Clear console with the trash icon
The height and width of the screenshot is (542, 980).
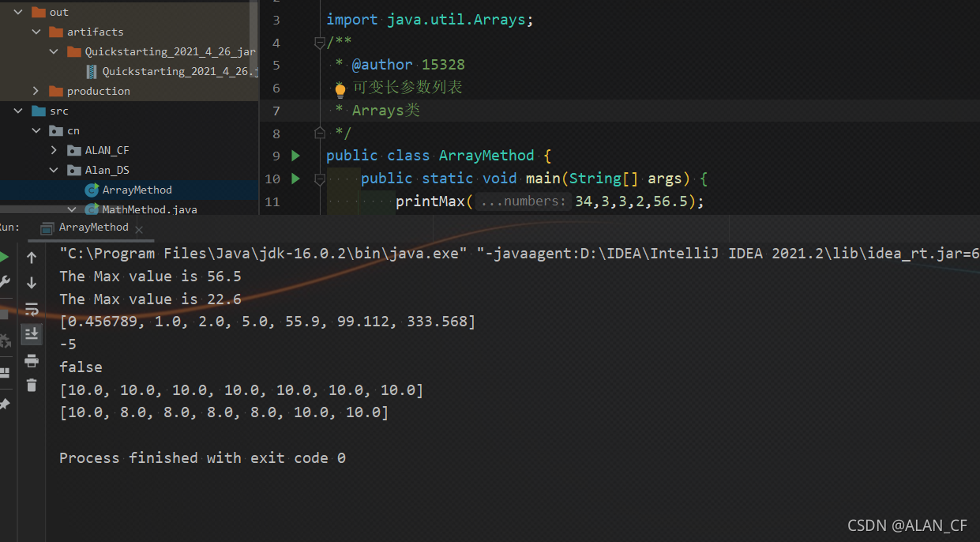32,385
